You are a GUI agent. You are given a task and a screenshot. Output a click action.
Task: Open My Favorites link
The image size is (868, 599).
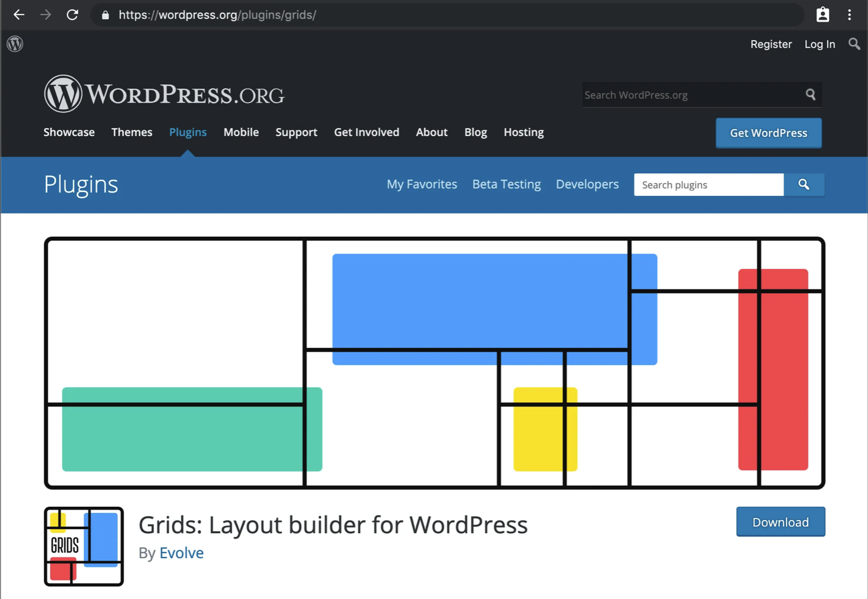tap(422, 184)
